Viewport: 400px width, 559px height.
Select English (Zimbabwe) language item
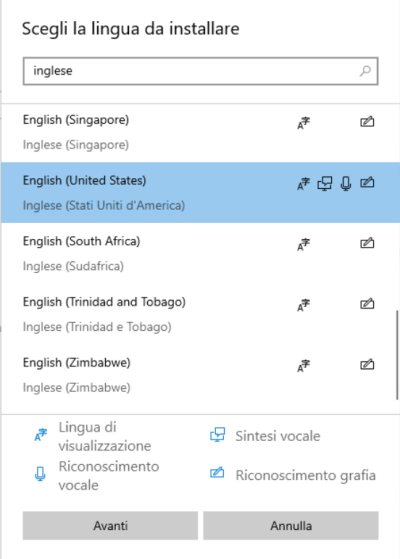pyautogui.click(x=200, y=375)
